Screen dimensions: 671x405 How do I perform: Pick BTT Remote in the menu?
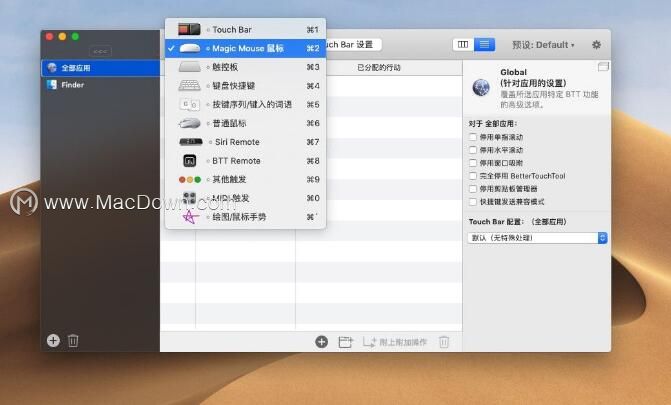pyautogui.click(x=245, y=161)
